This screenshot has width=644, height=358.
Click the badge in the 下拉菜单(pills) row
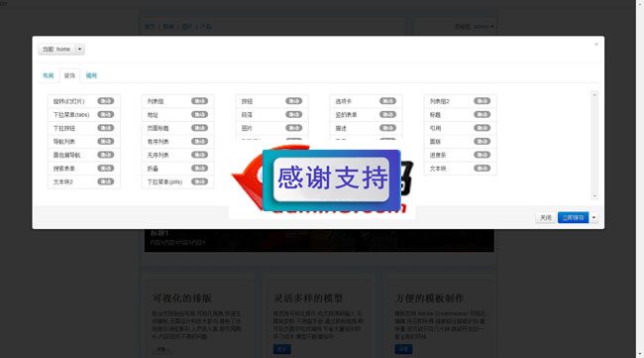[199, 181]
